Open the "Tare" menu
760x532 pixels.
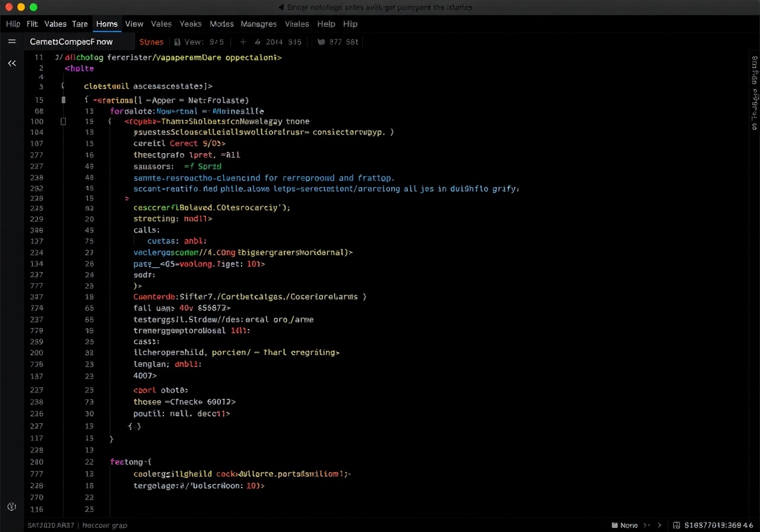[x=80, y=24]
